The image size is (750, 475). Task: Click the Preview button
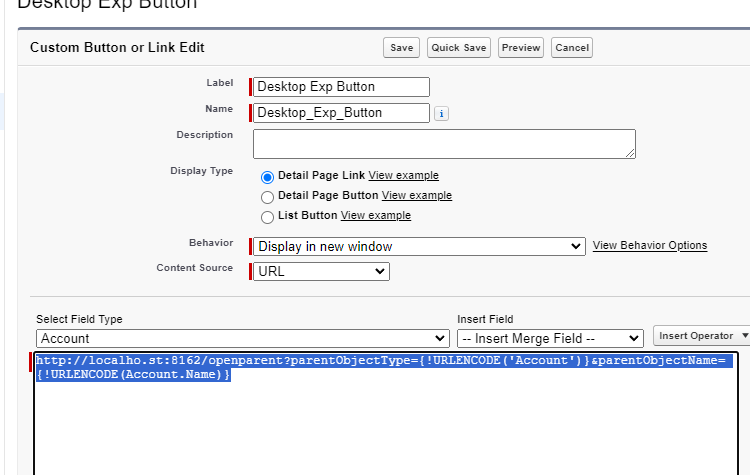521,48
